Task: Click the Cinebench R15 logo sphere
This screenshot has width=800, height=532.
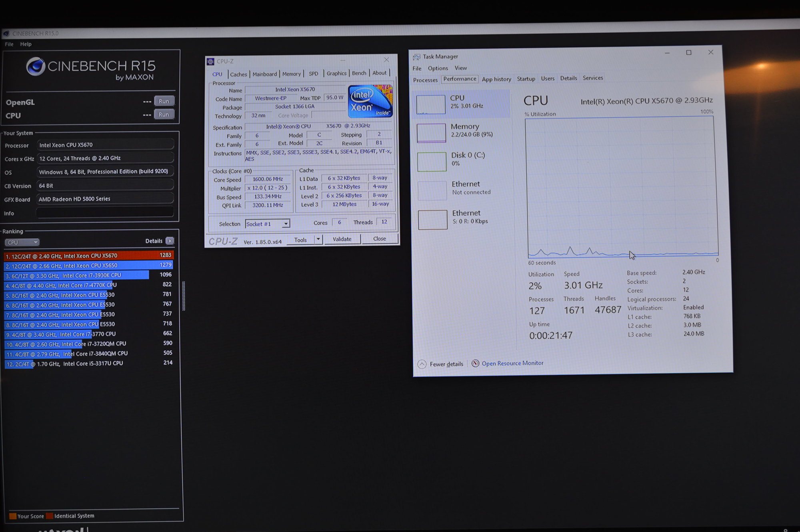Action: pos(36,67)
